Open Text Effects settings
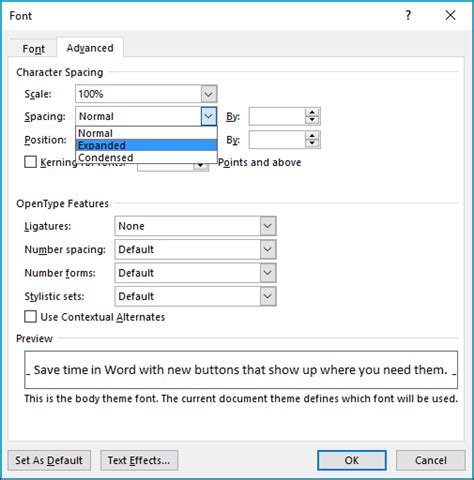474x480 pixels. tap(139, 460)
